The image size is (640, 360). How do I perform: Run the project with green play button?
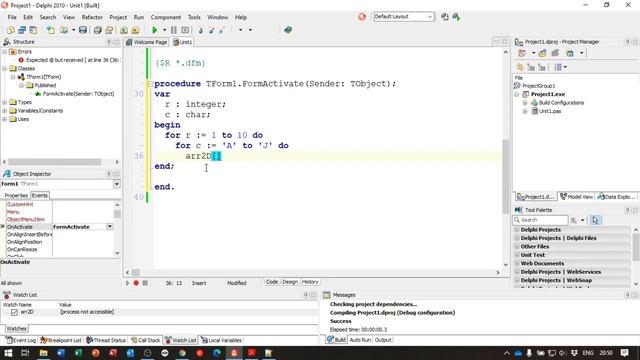[154, 30]
